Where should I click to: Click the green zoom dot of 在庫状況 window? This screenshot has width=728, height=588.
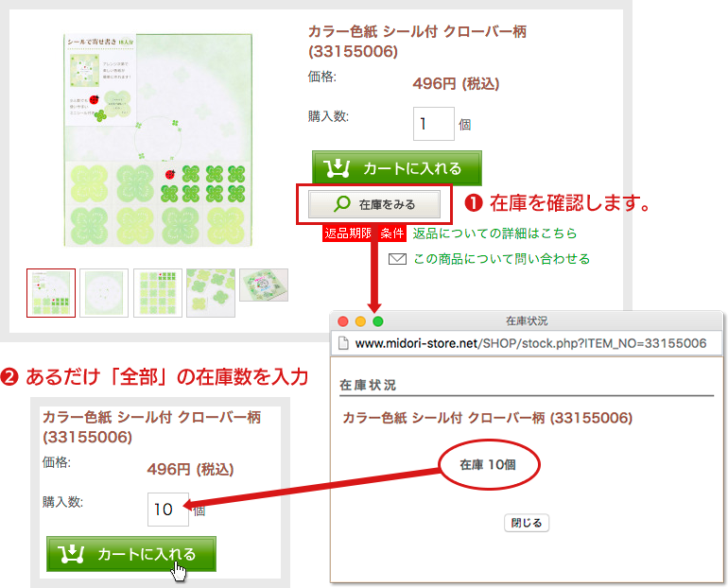click(378, 321)
